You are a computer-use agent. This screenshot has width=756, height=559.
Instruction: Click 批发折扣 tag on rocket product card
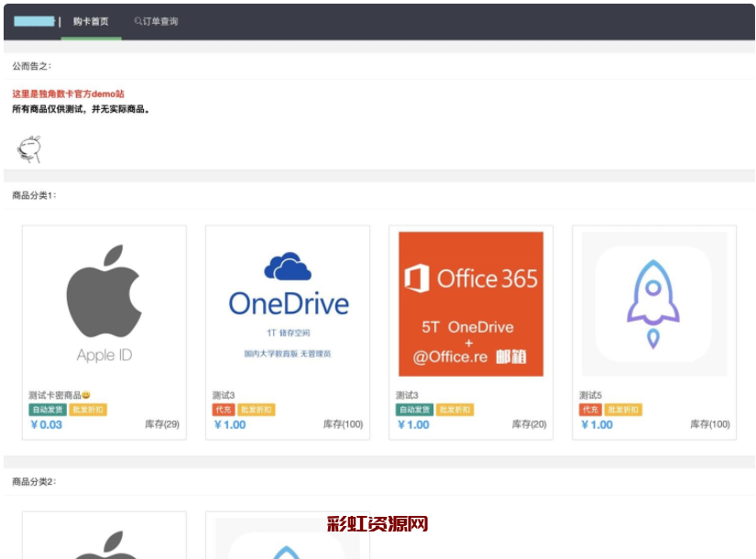pos(623,410)
